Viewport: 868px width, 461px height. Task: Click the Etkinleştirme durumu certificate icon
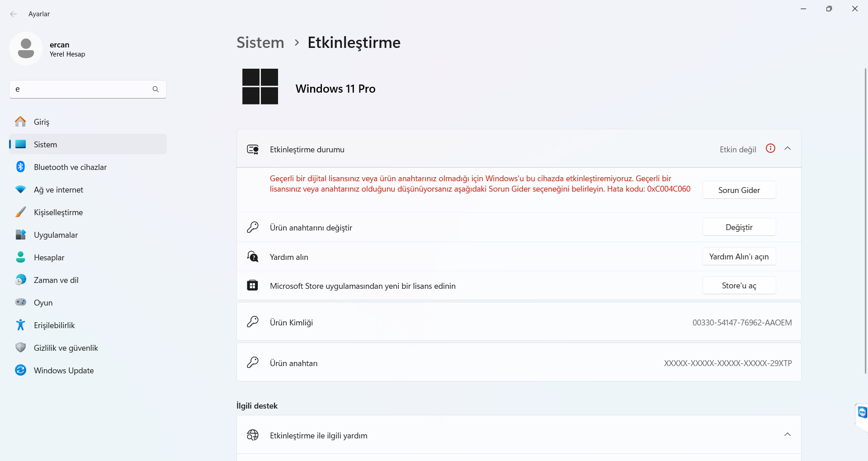click(x=253, y=149)
